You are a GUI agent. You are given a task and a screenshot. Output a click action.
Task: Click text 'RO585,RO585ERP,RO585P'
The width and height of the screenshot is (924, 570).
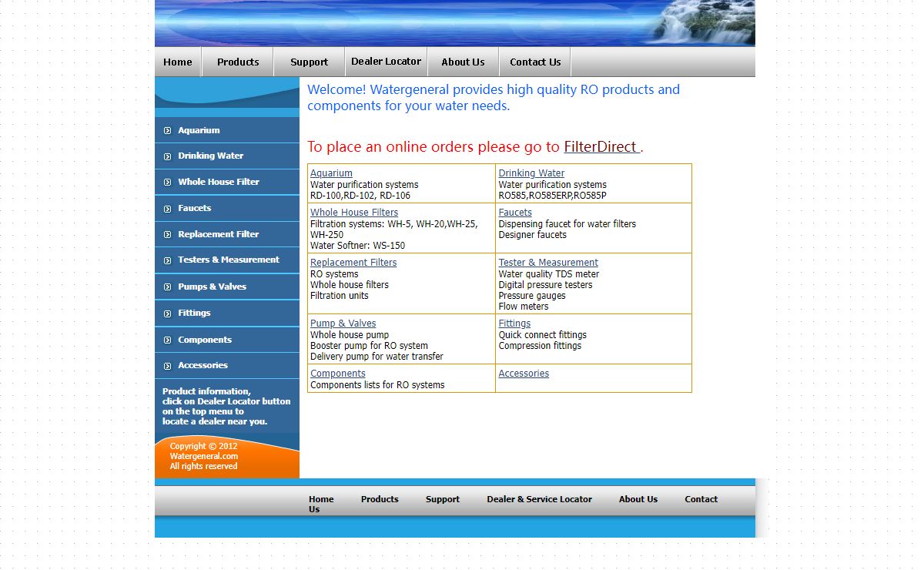pyautogui.click(x=552, y=196)
